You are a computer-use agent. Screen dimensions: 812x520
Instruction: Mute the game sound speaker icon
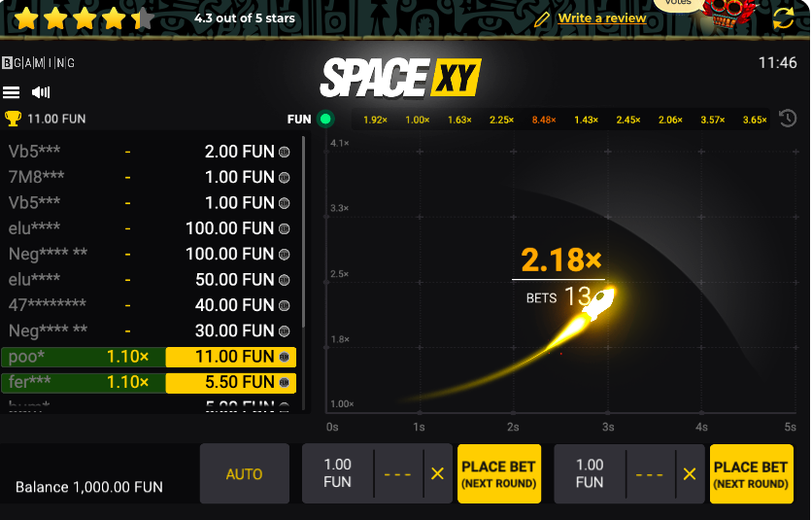point(41,92)
